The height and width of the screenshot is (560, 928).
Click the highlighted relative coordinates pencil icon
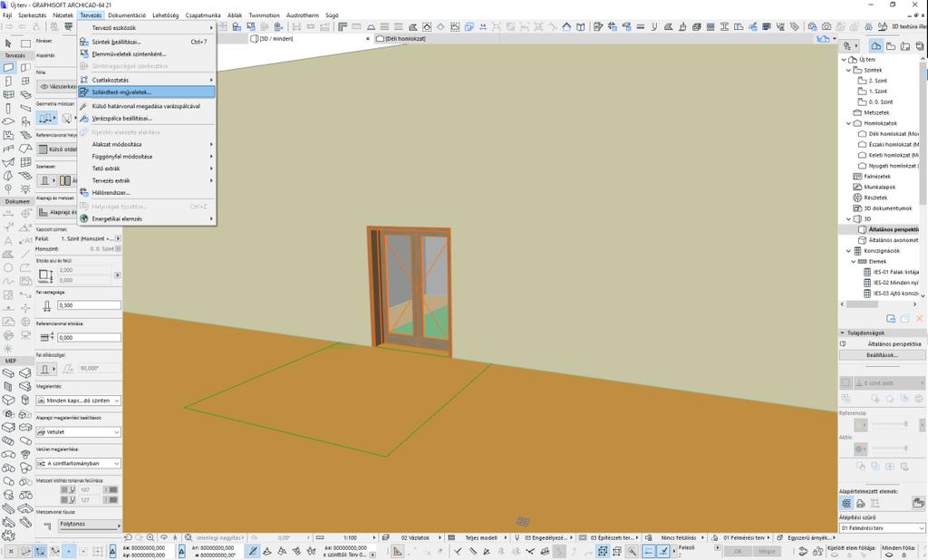[253, 551]
